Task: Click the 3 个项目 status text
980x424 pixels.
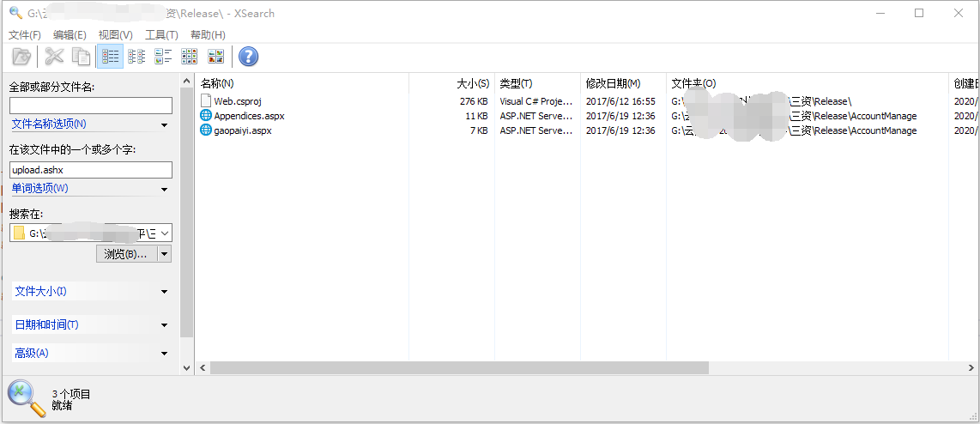Action: point(71,394)
